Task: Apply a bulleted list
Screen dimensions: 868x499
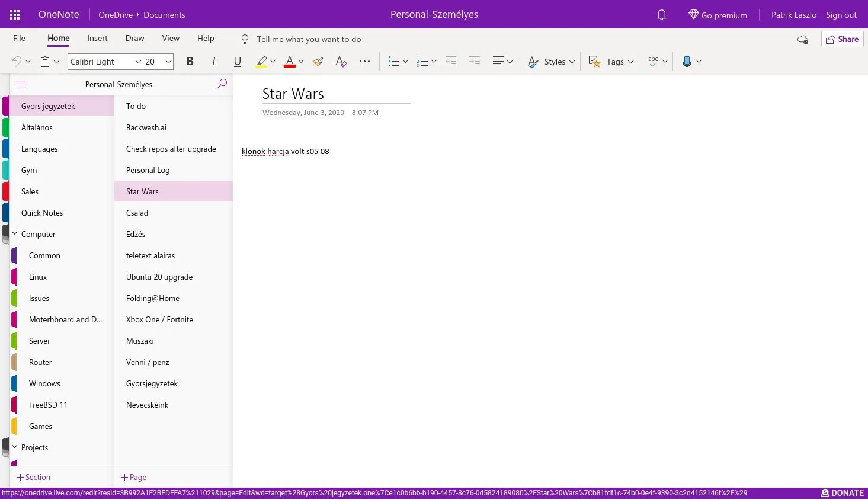Action: [393, 61]
